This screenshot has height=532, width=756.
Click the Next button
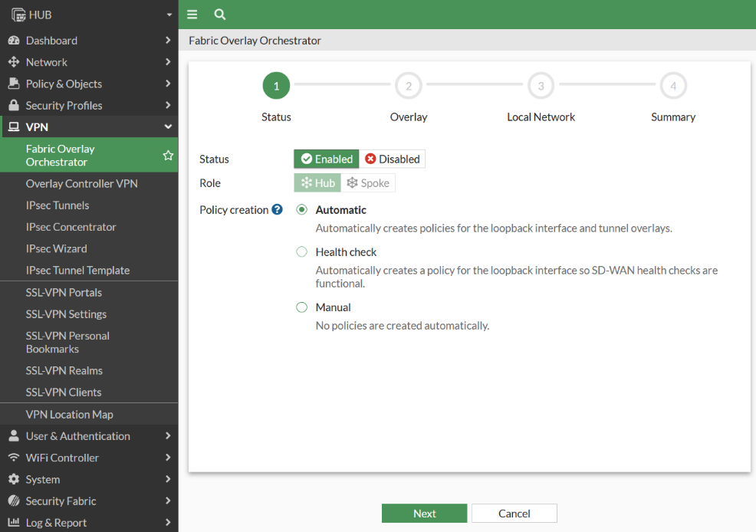[424, 513]
